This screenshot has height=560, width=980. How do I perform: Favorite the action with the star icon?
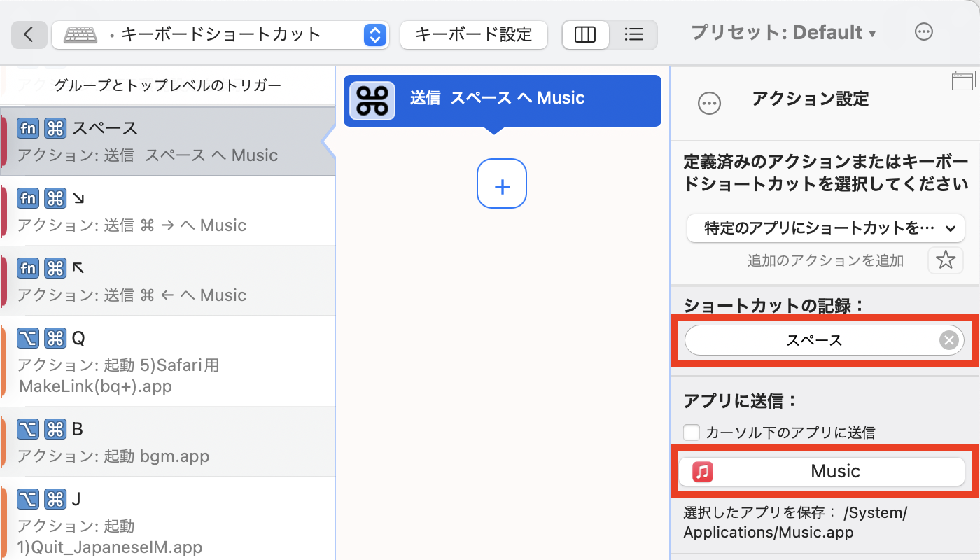(946, 260)
